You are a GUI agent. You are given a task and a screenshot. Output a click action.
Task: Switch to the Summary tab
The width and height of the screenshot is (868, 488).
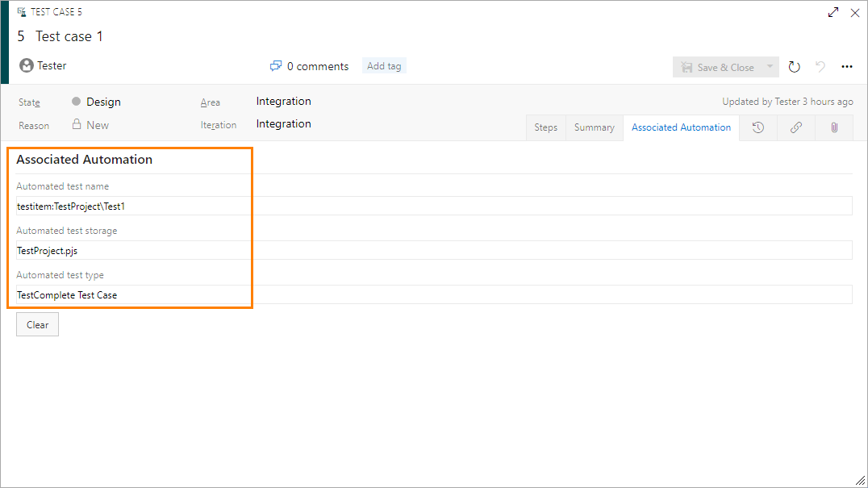[x=594, y=127]
